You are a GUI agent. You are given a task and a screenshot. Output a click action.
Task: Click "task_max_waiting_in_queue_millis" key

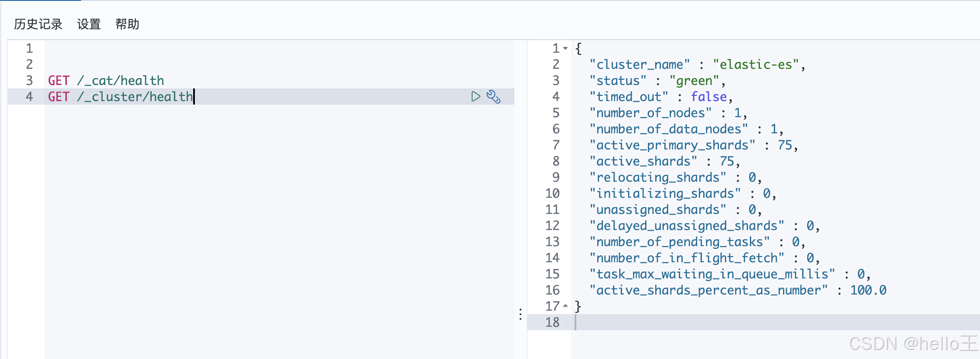(x=712, y=274)
